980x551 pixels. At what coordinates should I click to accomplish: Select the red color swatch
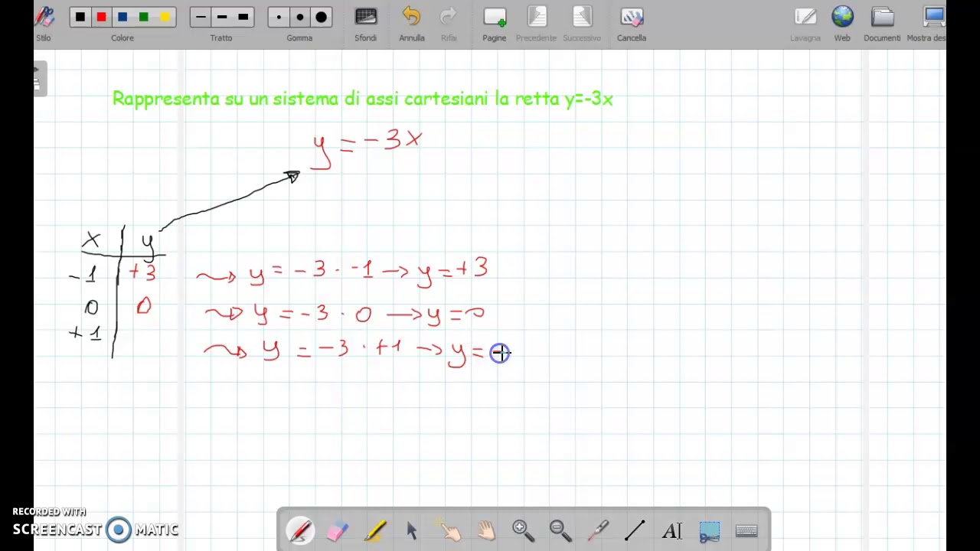click(101, 17)
